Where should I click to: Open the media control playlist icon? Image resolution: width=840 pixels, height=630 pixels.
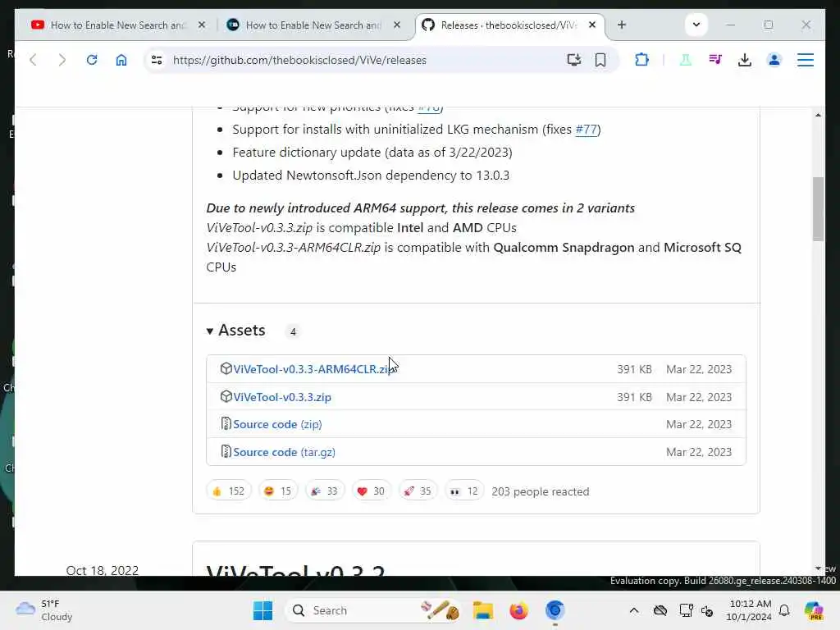[715, 60]
